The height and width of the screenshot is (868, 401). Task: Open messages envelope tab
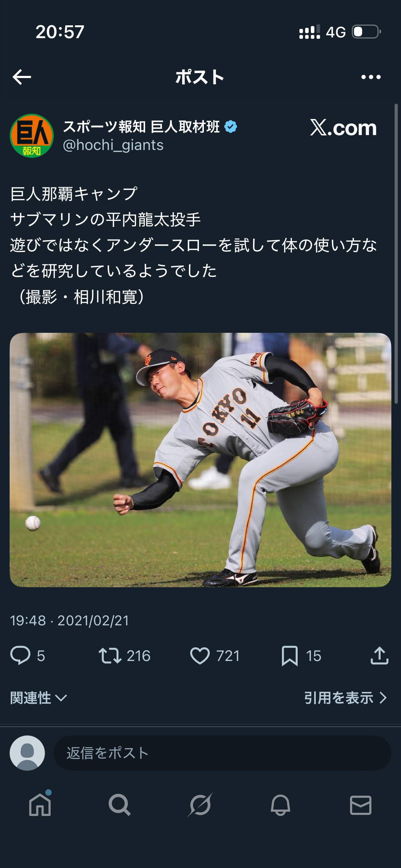point(361,805)
